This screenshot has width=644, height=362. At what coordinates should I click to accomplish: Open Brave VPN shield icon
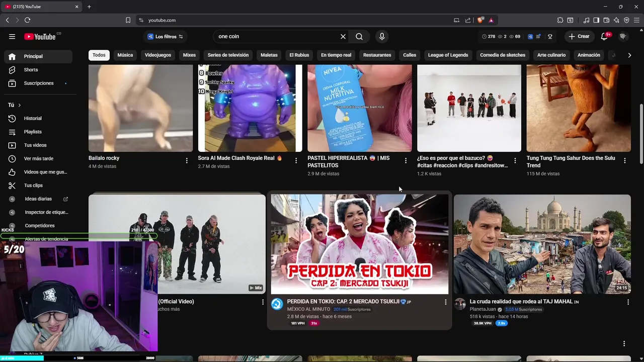[626, 20]
